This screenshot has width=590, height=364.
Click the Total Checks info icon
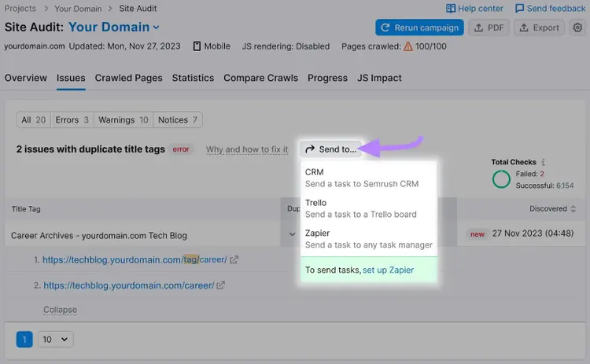543,162
